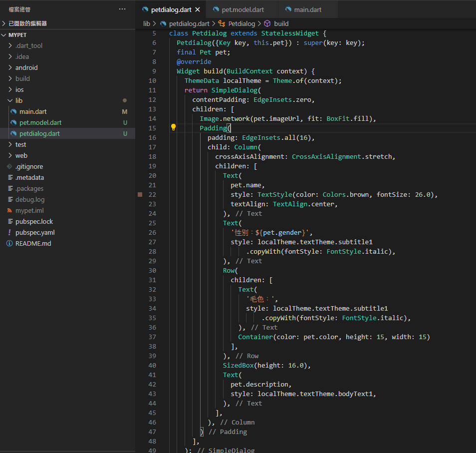The height and width of the screenshot is (453, 476).
Task: Click the build method breadcrumb
Action: pyautogui.click(x=281, y=23)
